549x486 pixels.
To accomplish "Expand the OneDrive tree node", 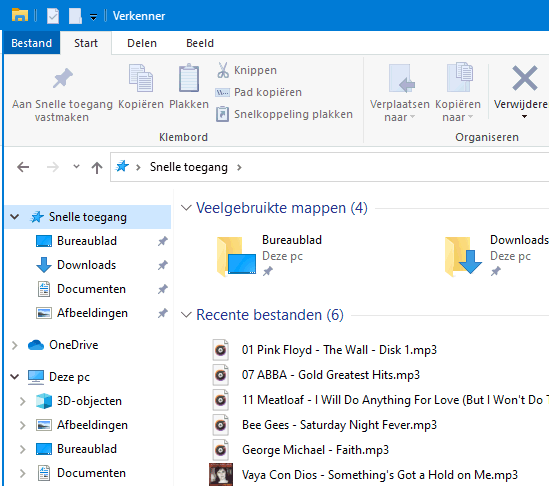I will [x=14, y=345].
